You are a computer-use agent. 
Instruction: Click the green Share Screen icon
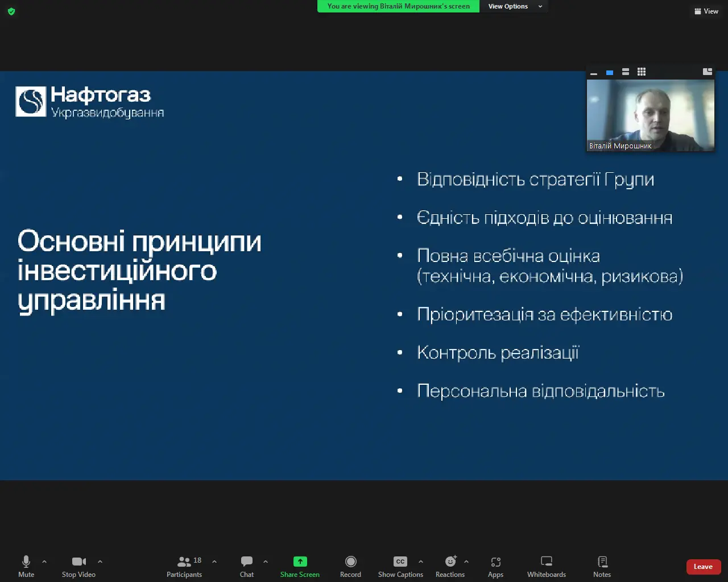click(x=300, y=562)
